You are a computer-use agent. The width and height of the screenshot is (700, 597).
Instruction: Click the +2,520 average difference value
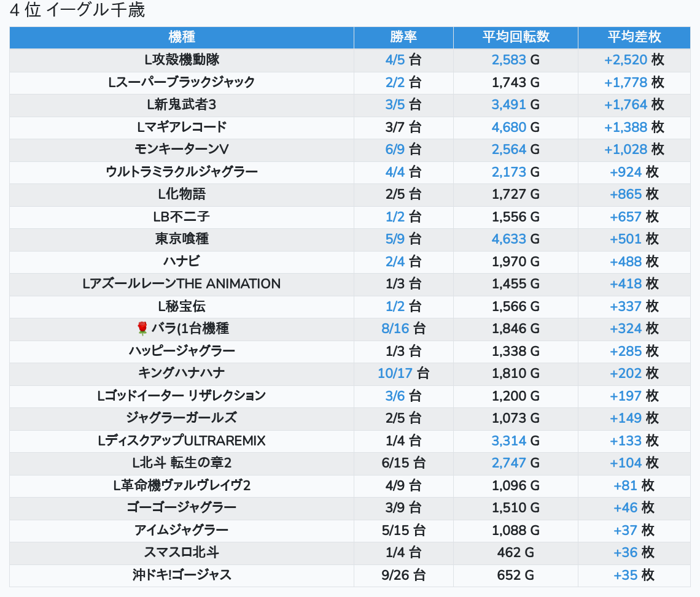[x=625, y=60]
